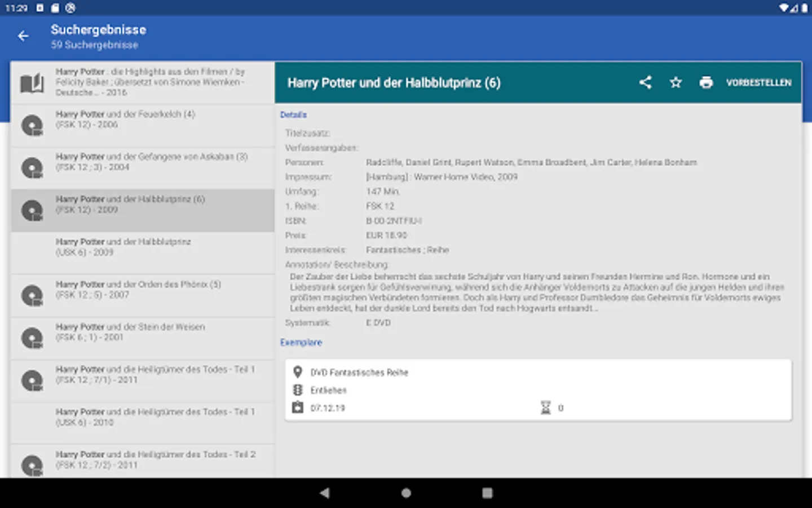Star Harry Potter und der Halbblutprinz as favorite
This screenshot has height=508, width=812.
[676, 82]
